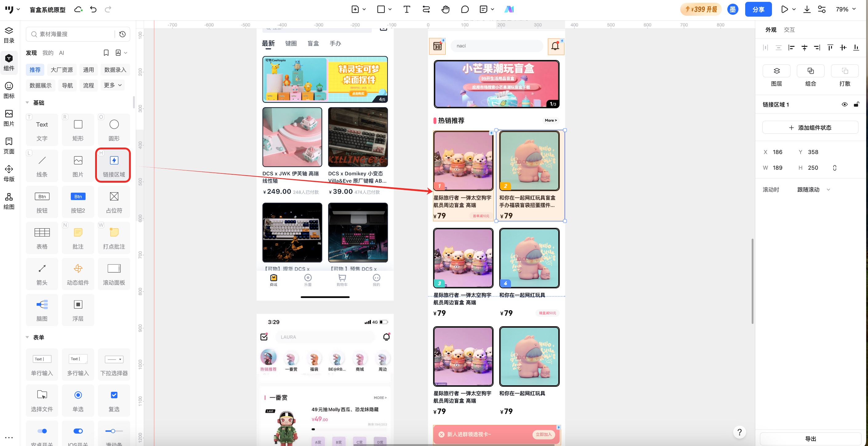Pick the 脑图 mind map component
Image resolution: width=868 pixels, height=446 pixels.
coord(42,310)
